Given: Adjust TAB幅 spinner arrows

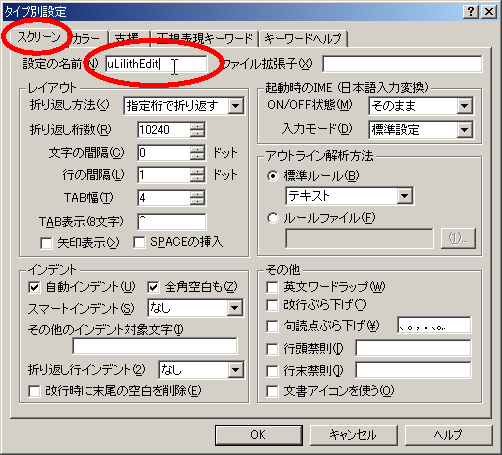Looking at the screenshot, I should tap(197, 198).
